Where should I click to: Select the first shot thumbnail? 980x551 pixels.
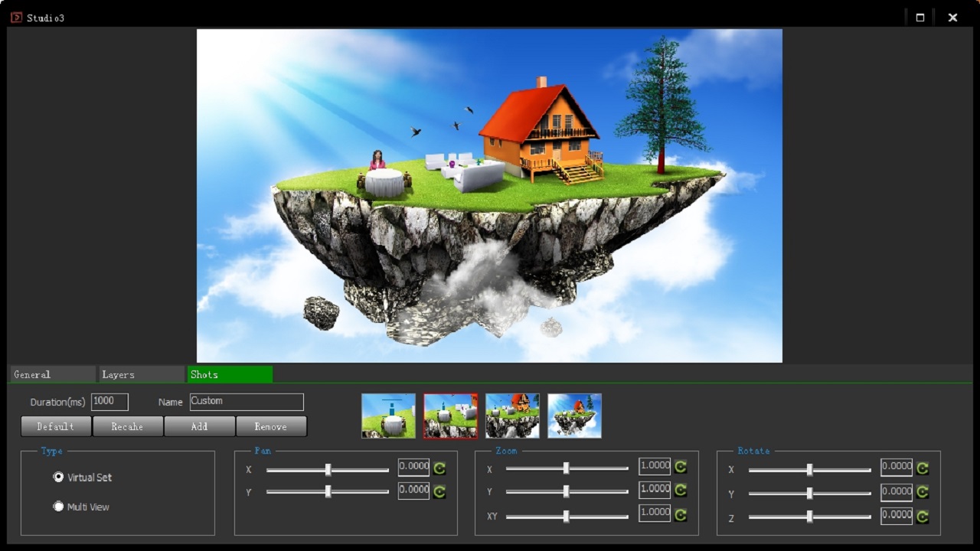click(388, 416)
